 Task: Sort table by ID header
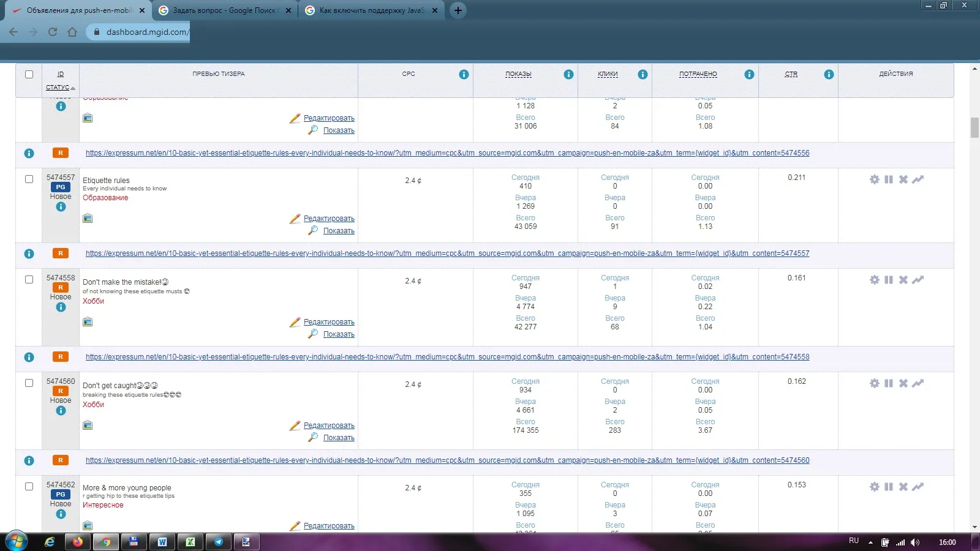(x=61, y=74)
